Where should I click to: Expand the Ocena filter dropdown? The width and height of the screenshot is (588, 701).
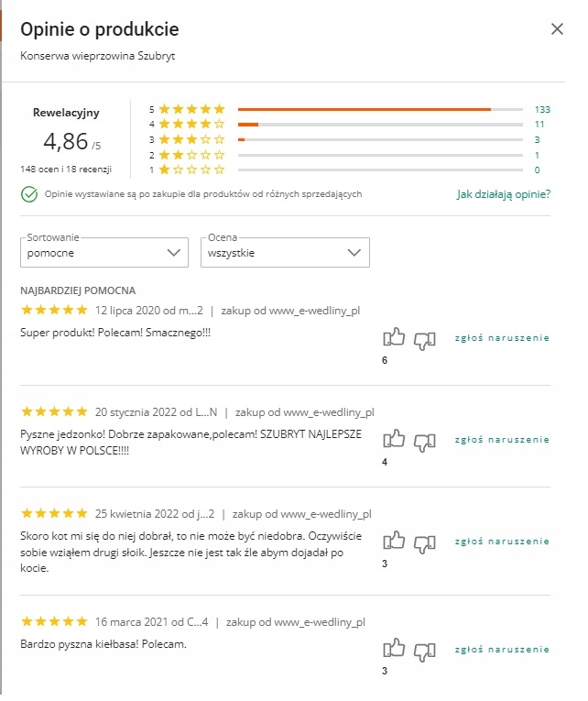[285, 252]
